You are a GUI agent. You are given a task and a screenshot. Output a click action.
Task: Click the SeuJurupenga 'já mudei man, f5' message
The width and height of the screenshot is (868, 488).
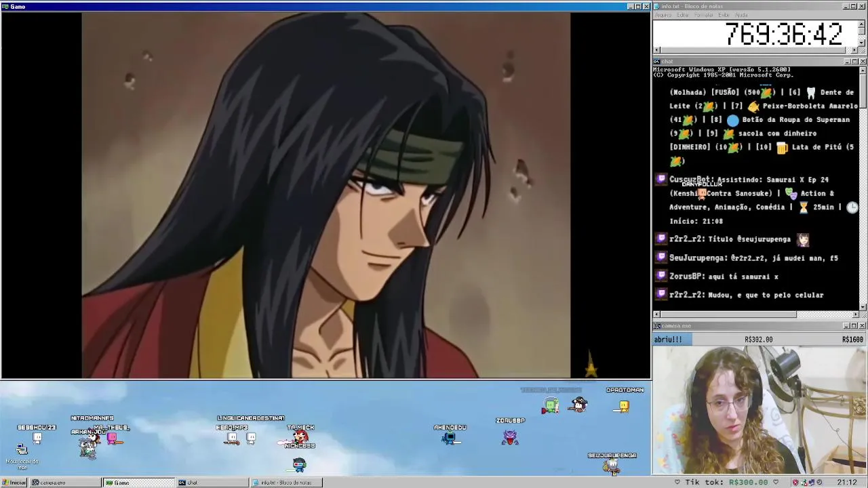(753, 258)
